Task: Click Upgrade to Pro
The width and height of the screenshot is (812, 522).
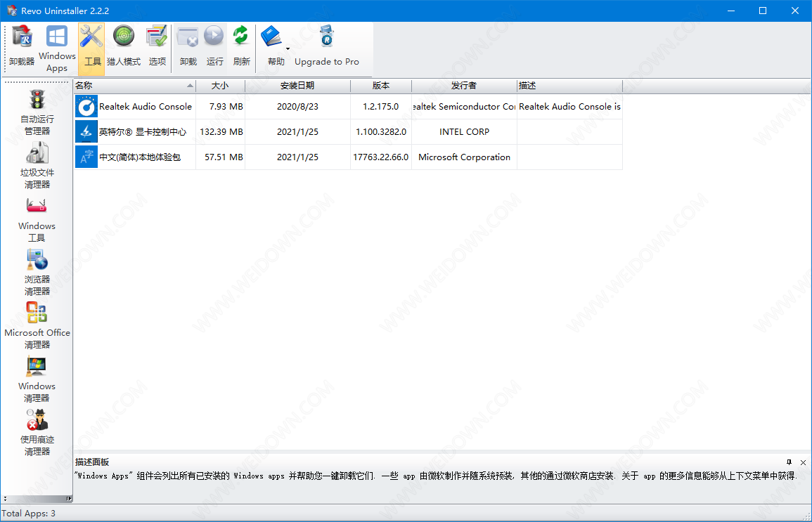Action: [327, 46]
